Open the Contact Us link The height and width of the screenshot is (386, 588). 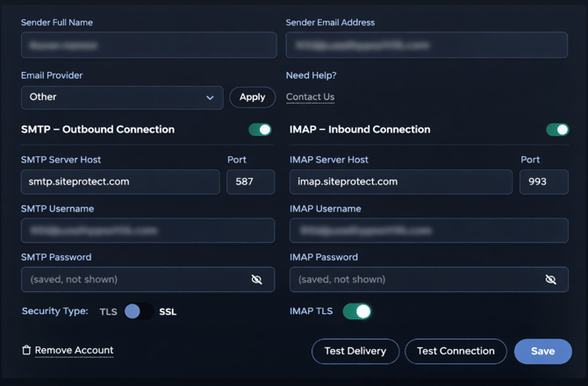(310, 97)
